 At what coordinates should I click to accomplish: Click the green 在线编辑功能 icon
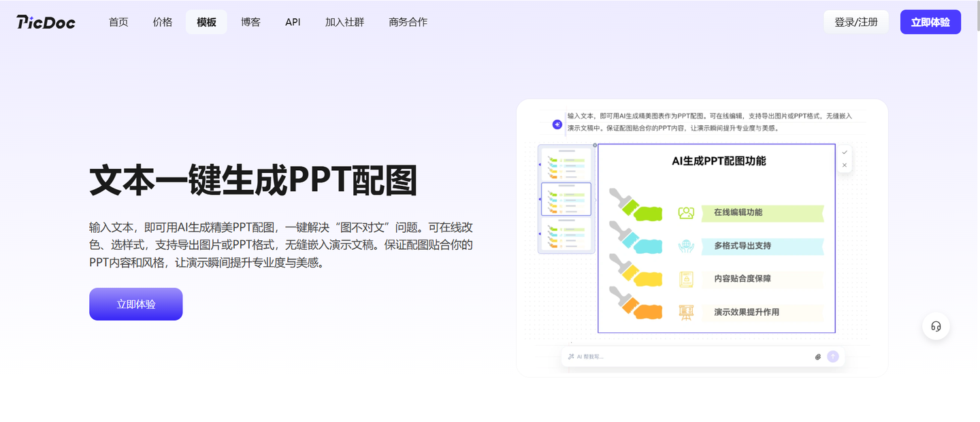click(686, 213)
